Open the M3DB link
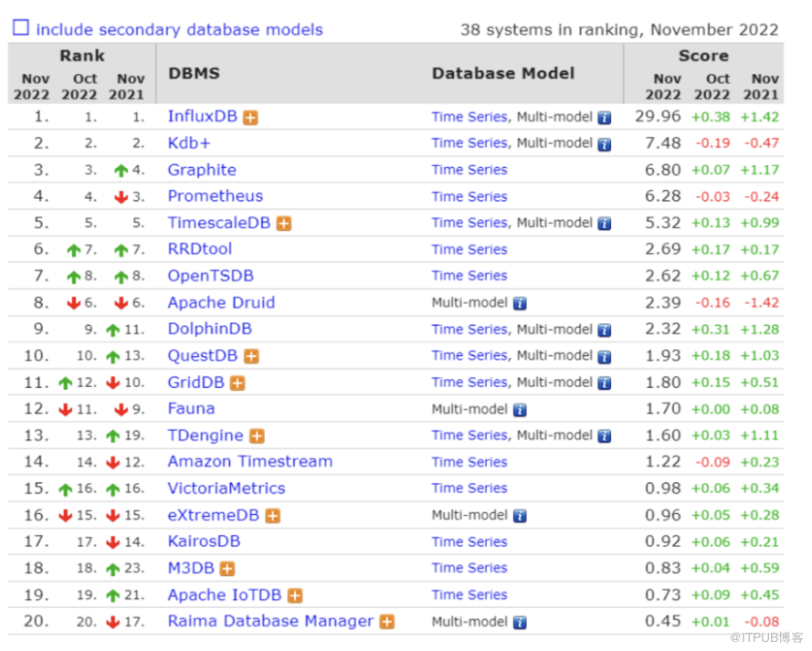812x651 pixels. (x=191, y=568)
